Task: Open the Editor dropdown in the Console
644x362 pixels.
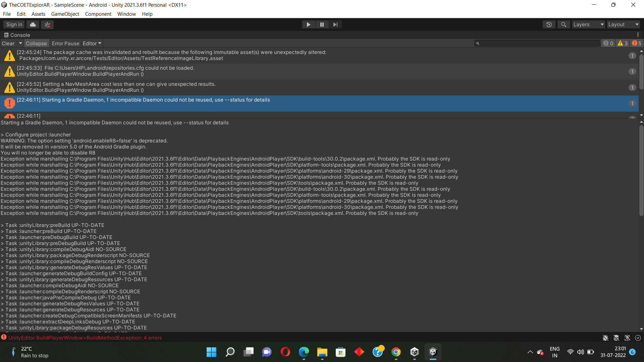Action: (92, 44)
